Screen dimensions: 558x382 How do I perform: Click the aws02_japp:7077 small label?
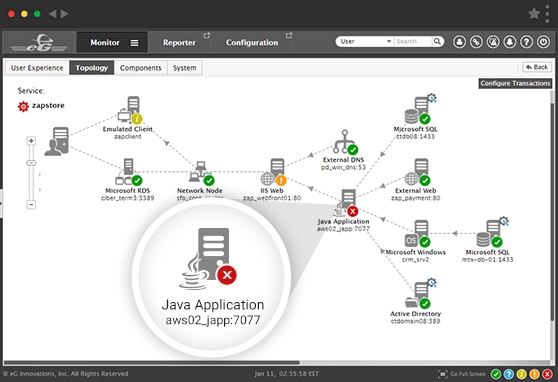343,229
